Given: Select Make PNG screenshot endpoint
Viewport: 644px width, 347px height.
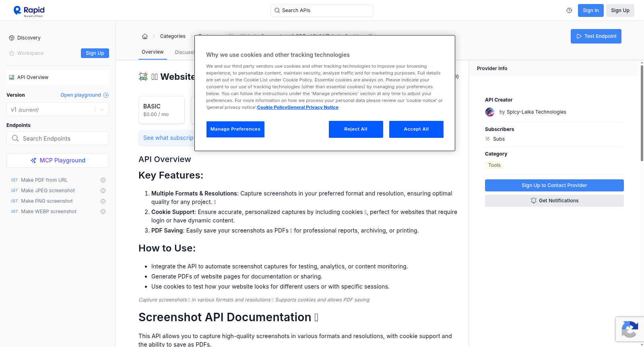Looking at the screenshot, I should point(47,201).
